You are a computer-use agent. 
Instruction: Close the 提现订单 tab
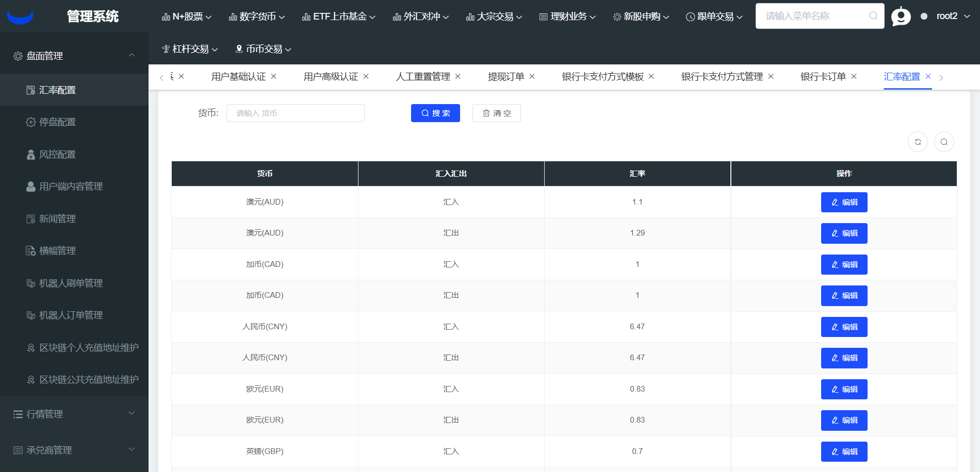532,76
